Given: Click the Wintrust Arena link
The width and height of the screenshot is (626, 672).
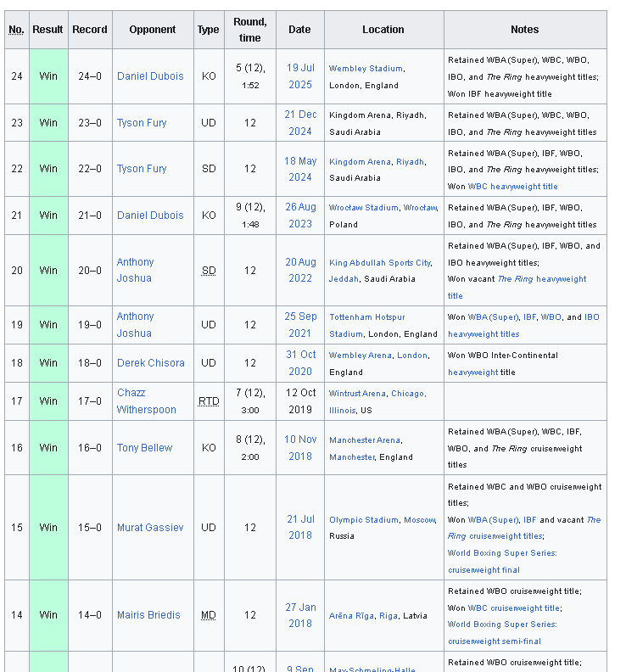Looking at the screenshot, I should [x=357, y=394].
